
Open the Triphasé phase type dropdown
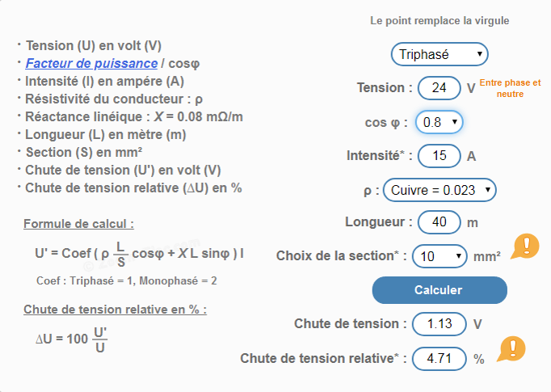coord(440,54)
